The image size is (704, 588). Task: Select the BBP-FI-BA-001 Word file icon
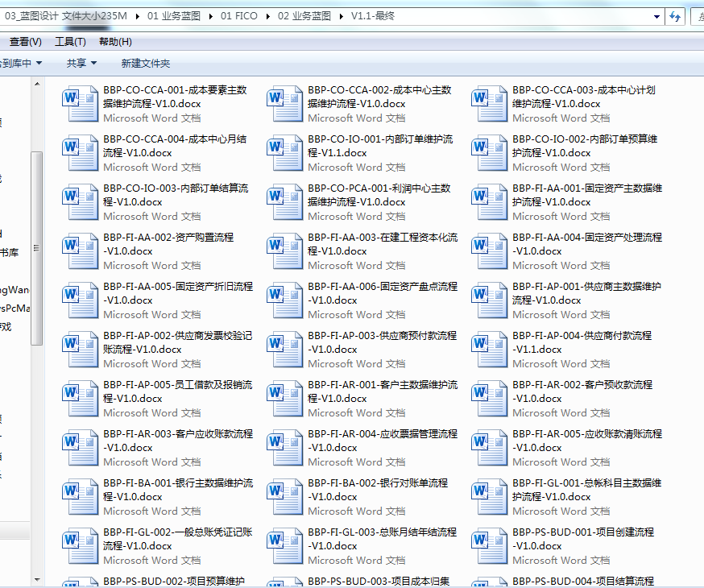pyautogui.click(x=81, y=497)
